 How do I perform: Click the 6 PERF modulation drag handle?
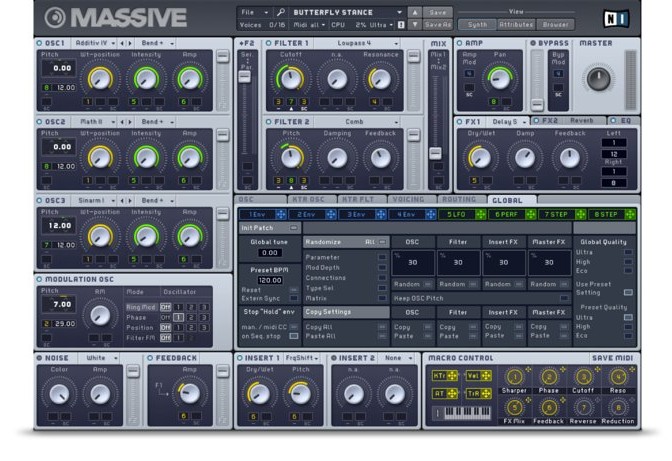(x=531, y=215)
